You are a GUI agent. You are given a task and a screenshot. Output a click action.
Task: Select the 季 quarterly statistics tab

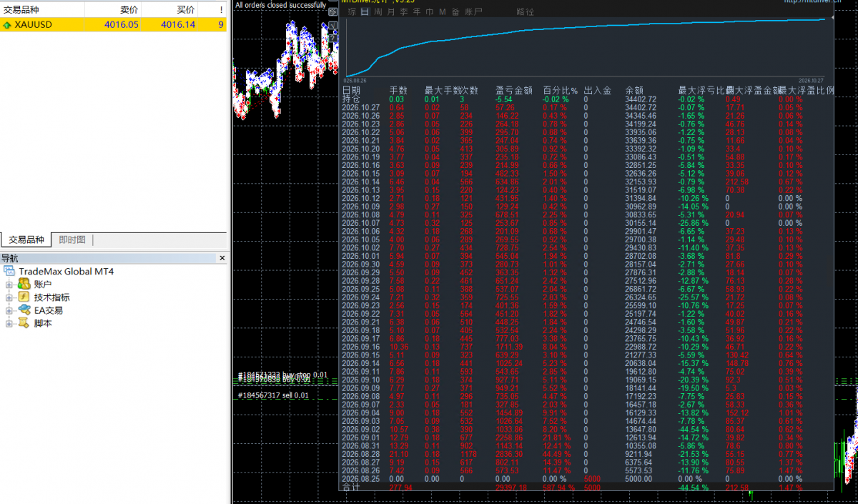[403, 12]
